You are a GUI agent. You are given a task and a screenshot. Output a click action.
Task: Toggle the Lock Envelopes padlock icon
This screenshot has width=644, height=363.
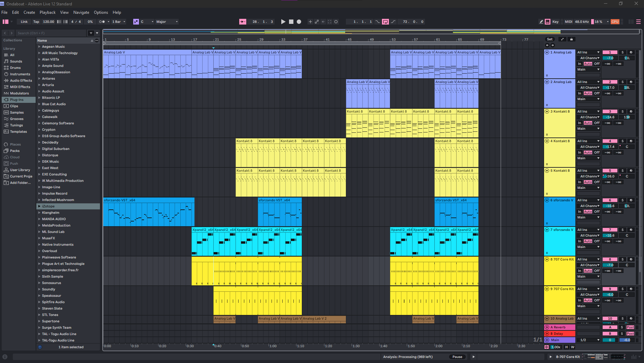pyautogui.click(x=571, y=39)
